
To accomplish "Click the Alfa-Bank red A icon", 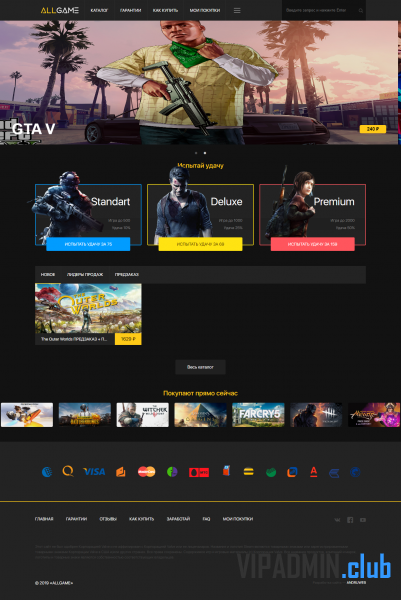I will click(313, 472).
